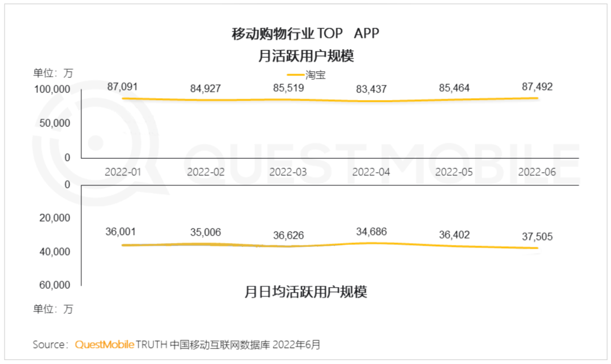The width and height of the screenshot is (611, 364).
Task: Click the 2022-06 axis label
Action: coord(537,172)
